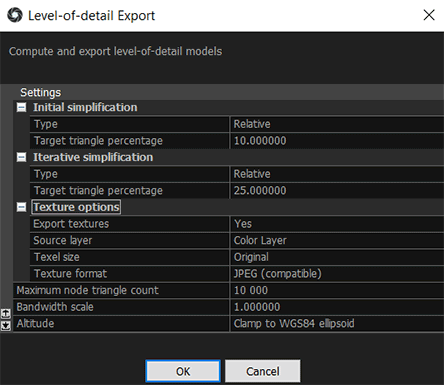Image resolution: width=444 pixels, height=385 pixels.
Task: Collapse the Iterative simplification group
Action: (x=21, y=157)
